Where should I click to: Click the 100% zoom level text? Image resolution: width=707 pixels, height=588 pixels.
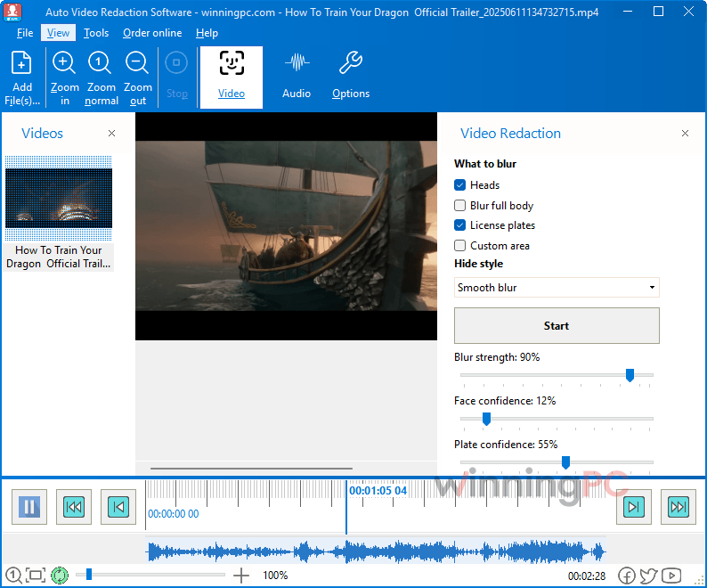pyautogui.click(x=275, y=576)
